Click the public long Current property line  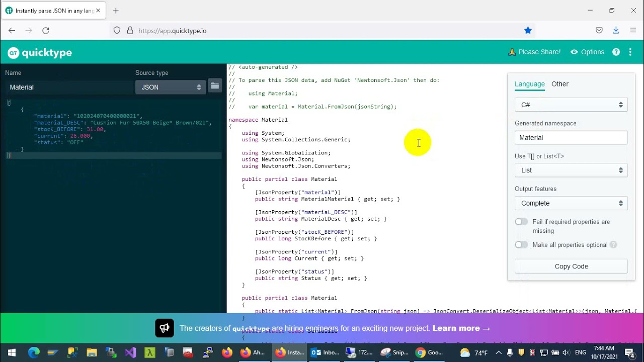309,258
